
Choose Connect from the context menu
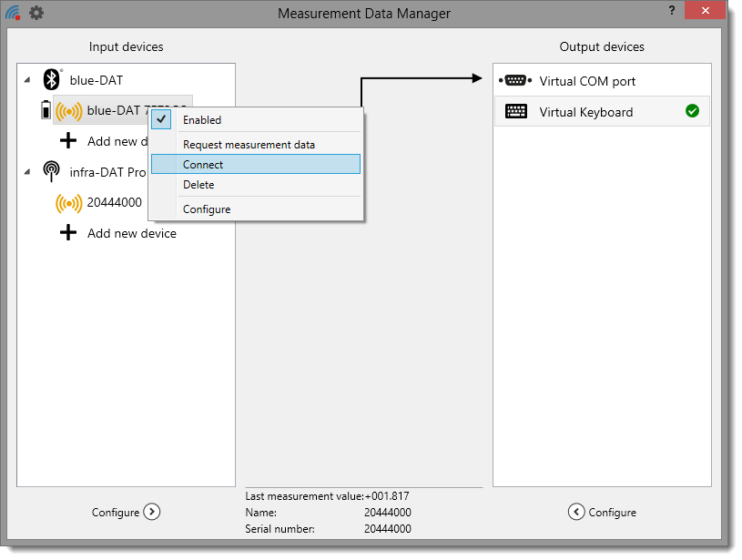tap(203, 165)
